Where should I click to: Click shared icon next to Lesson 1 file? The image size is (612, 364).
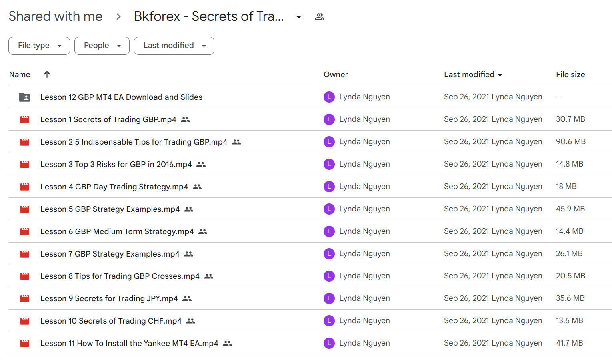185,119
